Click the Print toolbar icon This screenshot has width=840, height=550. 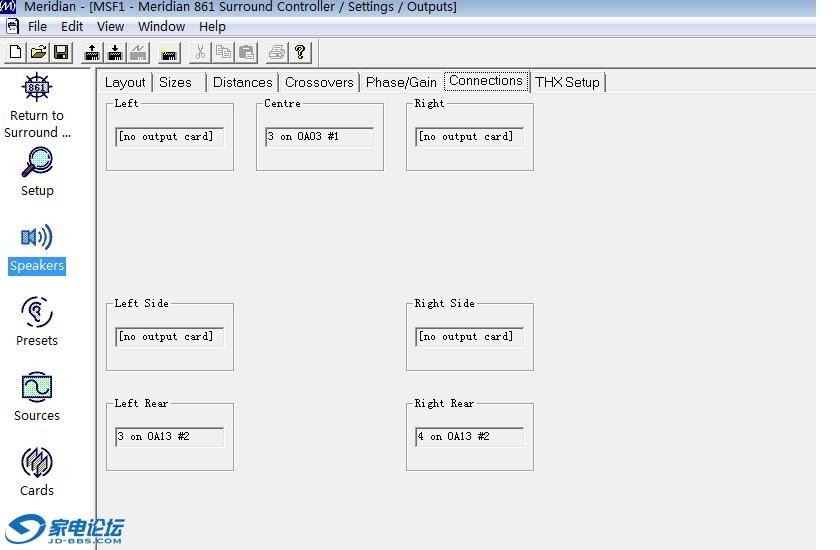pyautogui.click(x=276, y=52)
